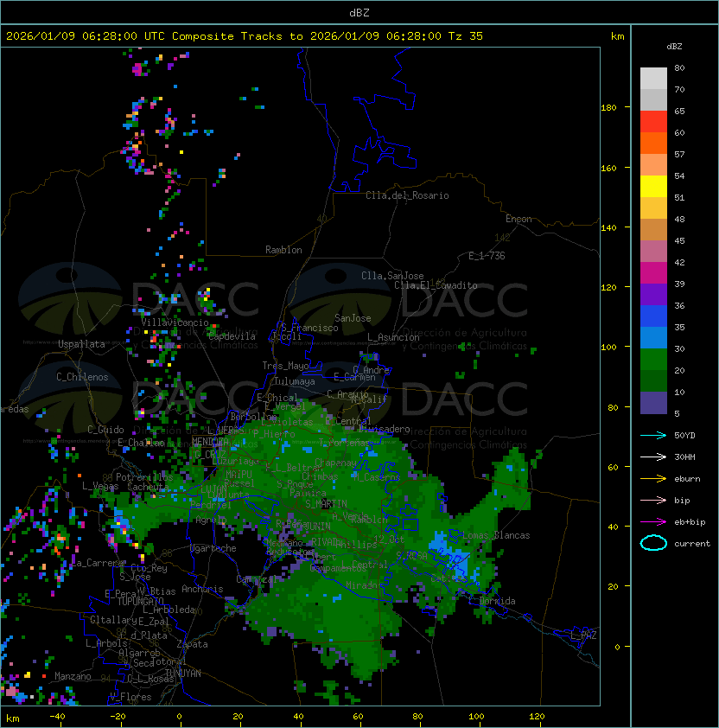This screenshot has width=719, height=728.
Task: Click the 'dBZ' heading above the color scale
Action: 674,47
